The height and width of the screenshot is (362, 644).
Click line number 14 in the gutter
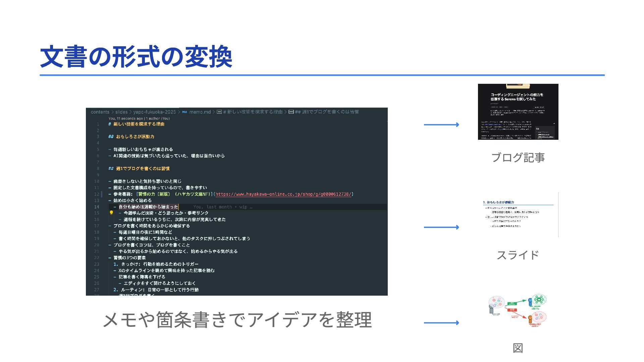click(x=97, y=207)
